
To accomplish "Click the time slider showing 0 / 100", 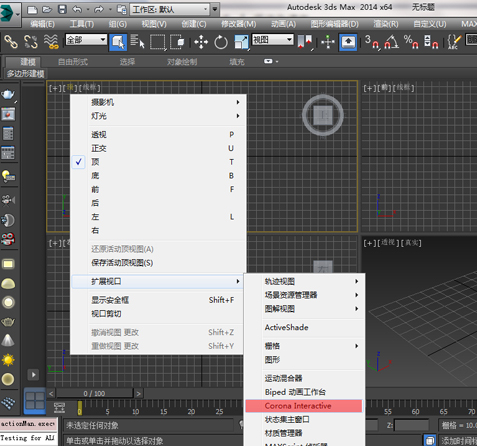I will (95, 394).
